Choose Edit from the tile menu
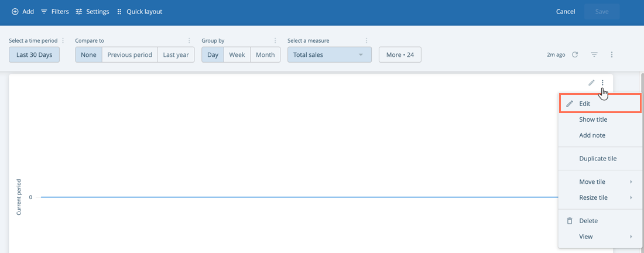Viewport: 644px width, 253px height. [600, 104]
